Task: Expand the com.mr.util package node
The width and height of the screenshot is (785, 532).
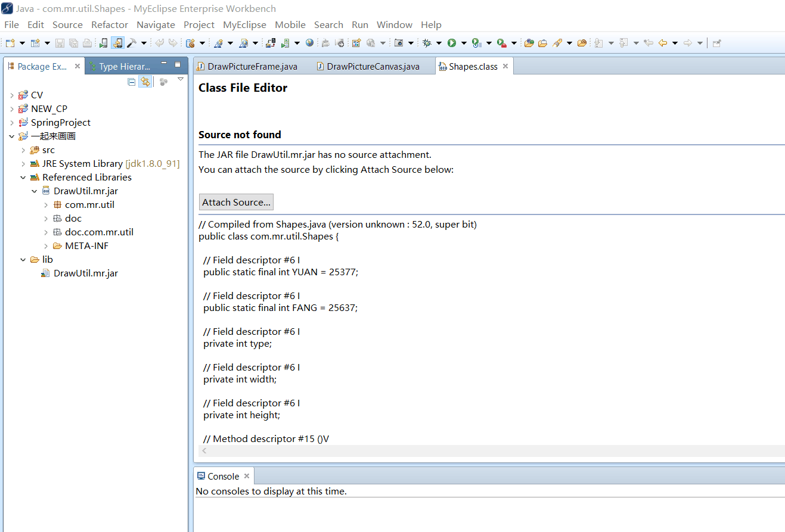Action: 46,205
